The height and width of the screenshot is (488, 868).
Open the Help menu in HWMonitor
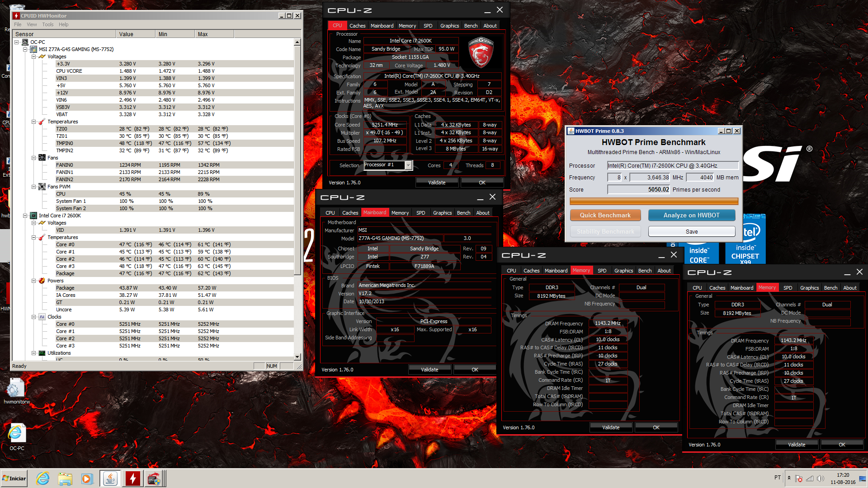coord(64,24)
